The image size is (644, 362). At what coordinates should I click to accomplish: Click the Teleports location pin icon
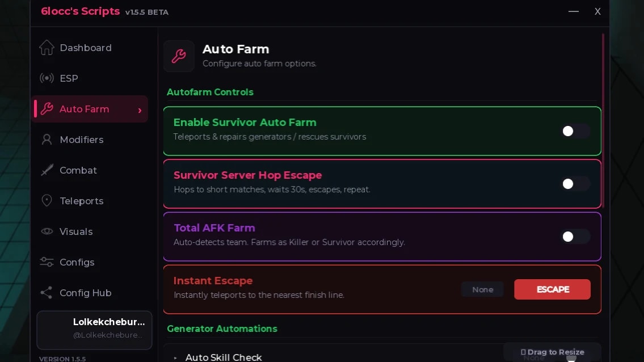tap(47, 200)
